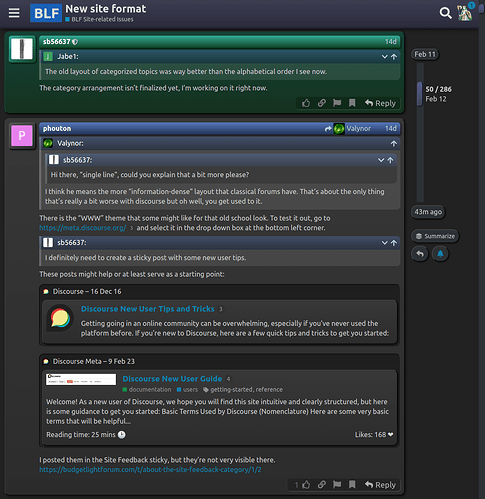
Task: Click the timeline scroller handle
Action: [420, 94]
